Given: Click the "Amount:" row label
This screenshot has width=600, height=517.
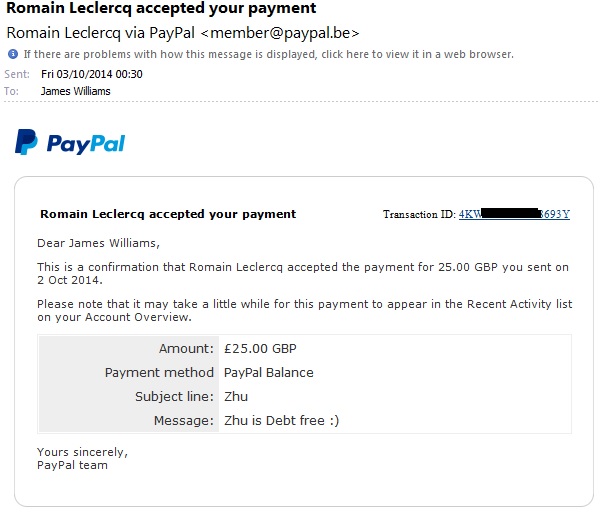Looking at the screenshot, I should click(x=186, y=349).
